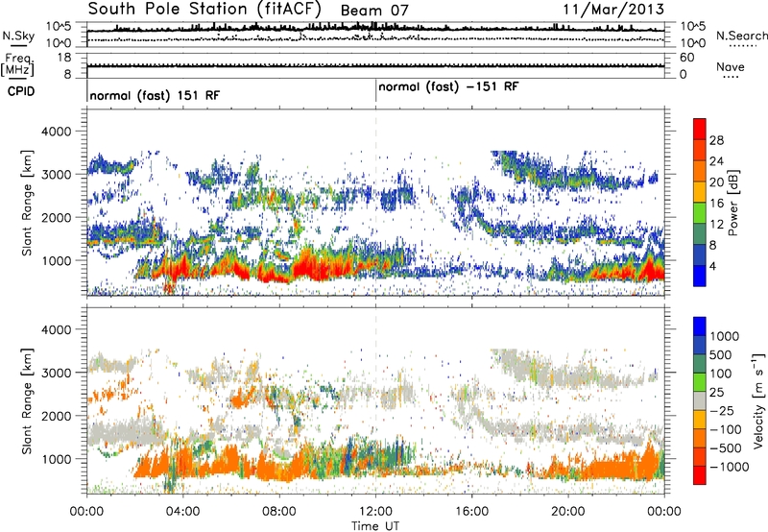768x532 pixels.
Task: Click the gray -25 to 25 velocity swatch
Action: (x=700, y=400)
